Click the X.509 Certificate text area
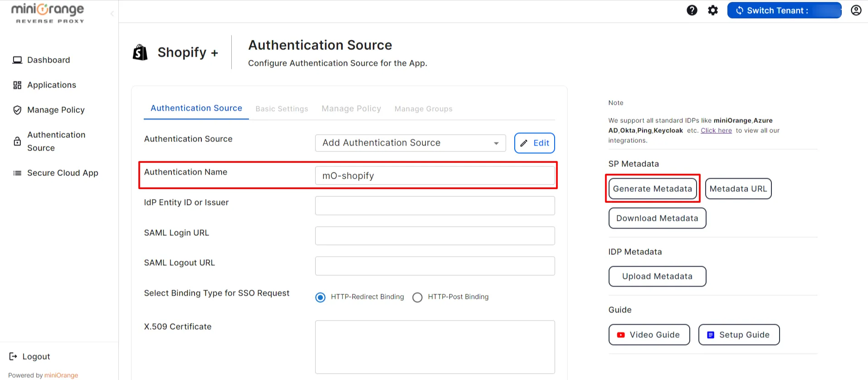Screen dimensions: 868x380 pyautogui.click(x=435, y=347)
